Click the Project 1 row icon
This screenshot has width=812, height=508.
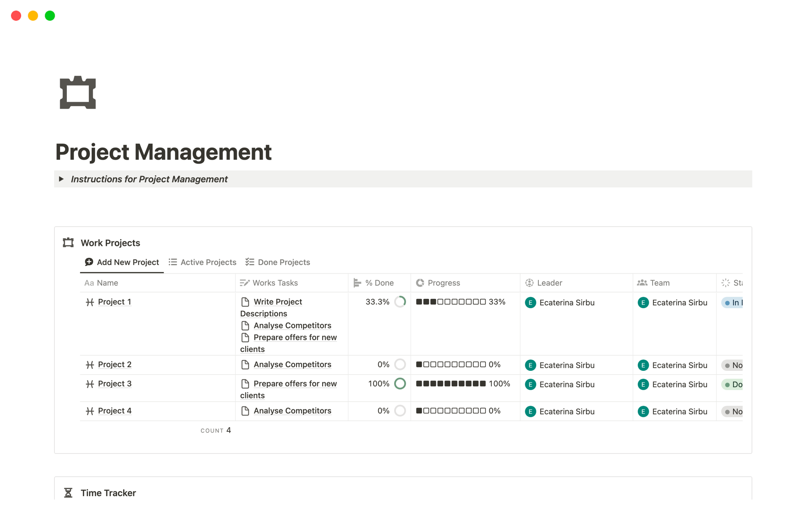(90, 302)
